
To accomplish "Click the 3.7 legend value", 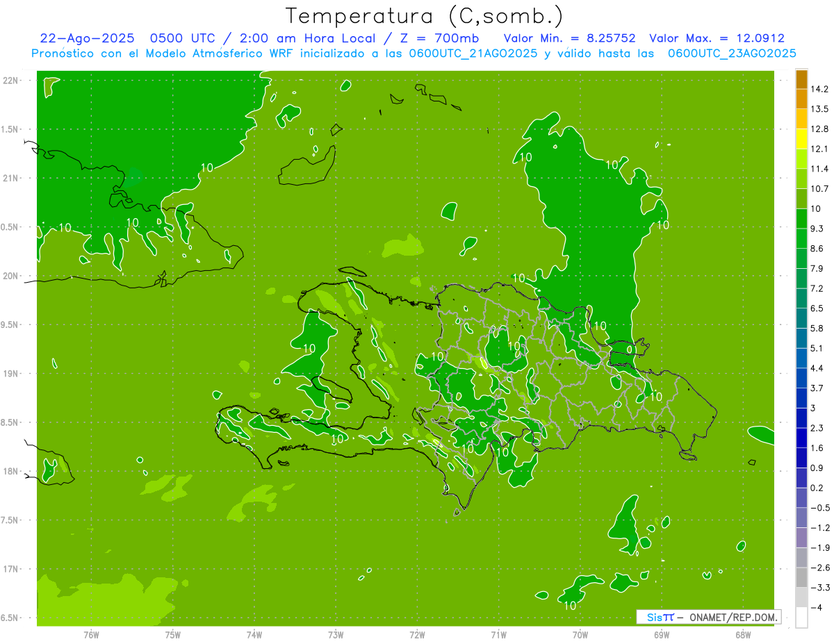I will click(x=817, y=388).
